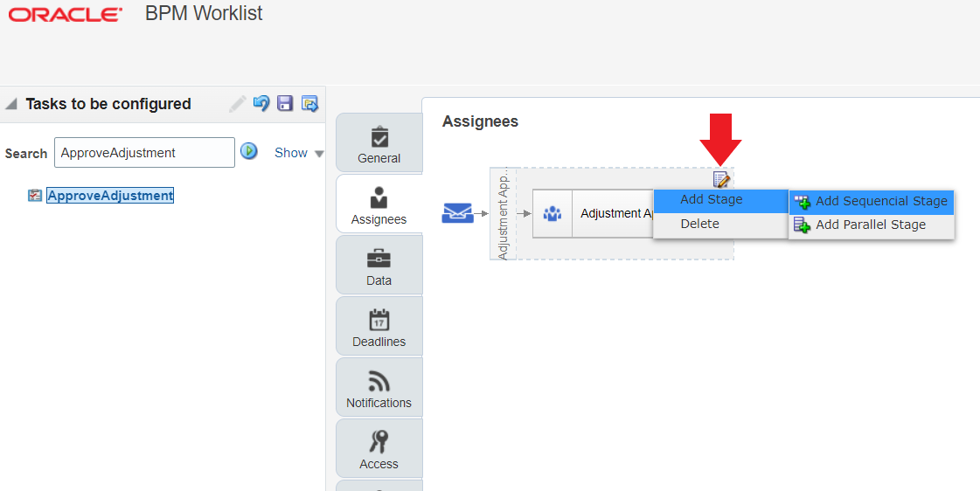Click the ApproveAdjustment task icon
This screenshot has height=491, width=980.
tap(35, 196)
